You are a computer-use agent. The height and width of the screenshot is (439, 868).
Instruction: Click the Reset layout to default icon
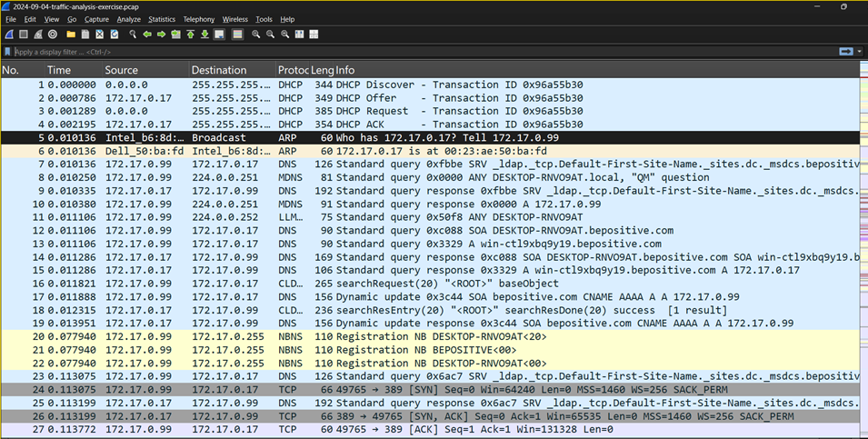(314, 35)
